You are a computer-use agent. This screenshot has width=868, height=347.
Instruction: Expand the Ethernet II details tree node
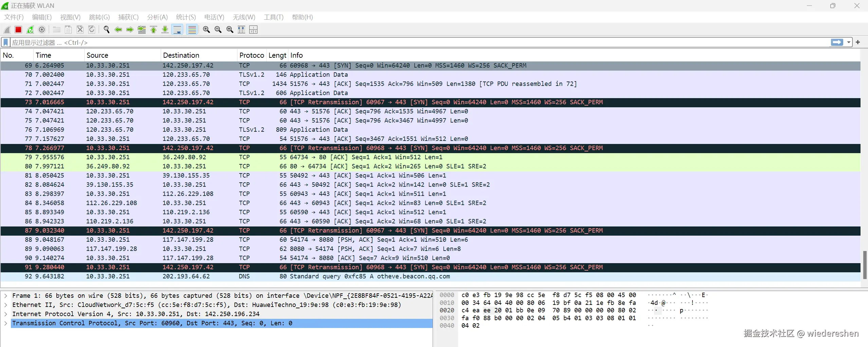(x=6, y=305)
